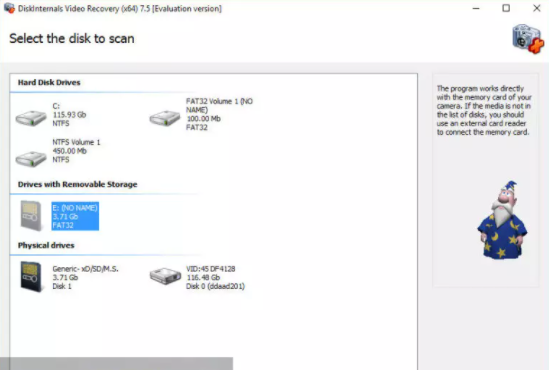
Task: Select Disk 0 (ddaad201) 116.48 Gb label
Action: point(215,278)
